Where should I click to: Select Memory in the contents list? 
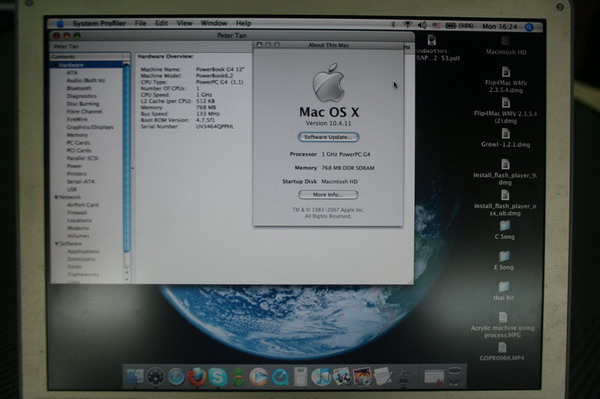[x=77, y=135]
